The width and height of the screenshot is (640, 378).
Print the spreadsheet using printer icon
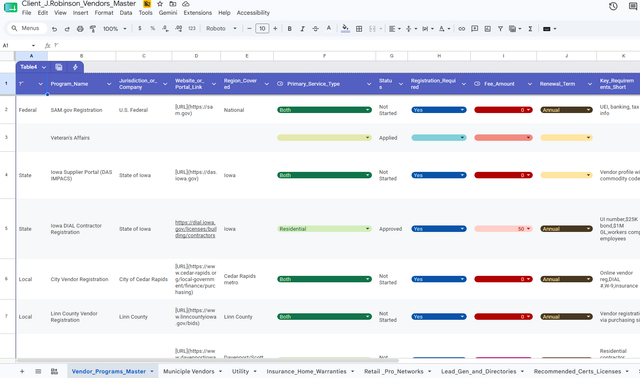click(x=80, y=29)
